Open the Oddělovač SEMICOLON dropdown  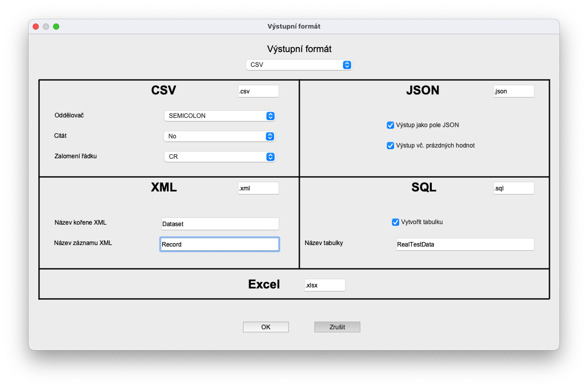pyautogui.click(x=220, y=115)
